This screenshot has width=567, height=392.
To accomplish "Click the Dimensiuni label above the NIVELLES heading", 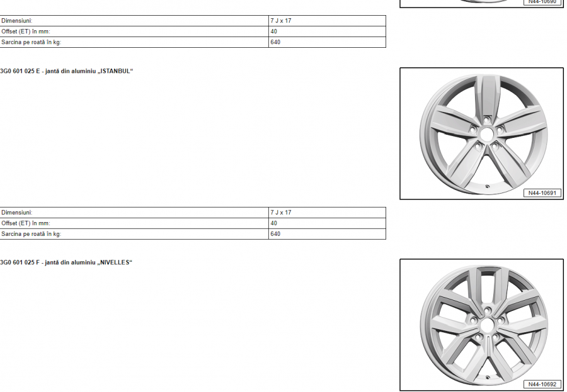I will 17,213.
